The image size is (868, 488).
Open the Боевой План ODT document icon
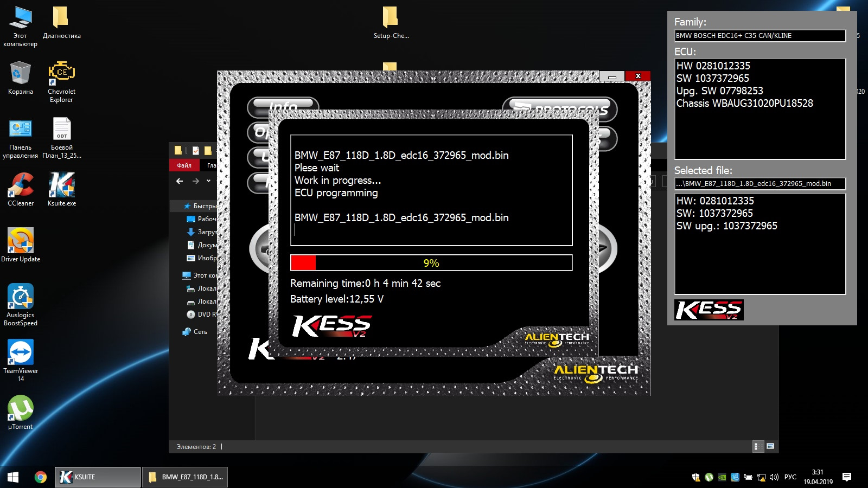61,139
